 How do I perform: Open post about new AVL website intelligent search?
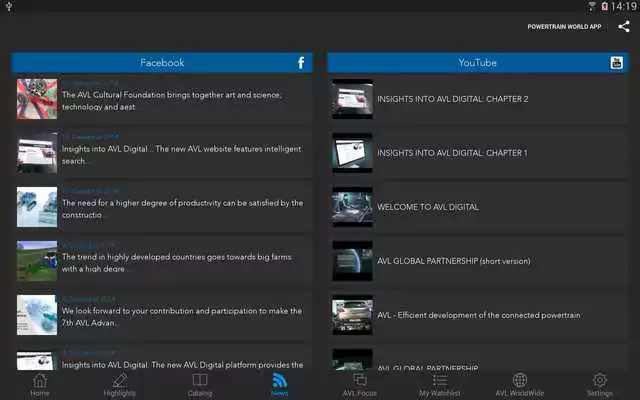pyautogui.click(x=162, y=153)
